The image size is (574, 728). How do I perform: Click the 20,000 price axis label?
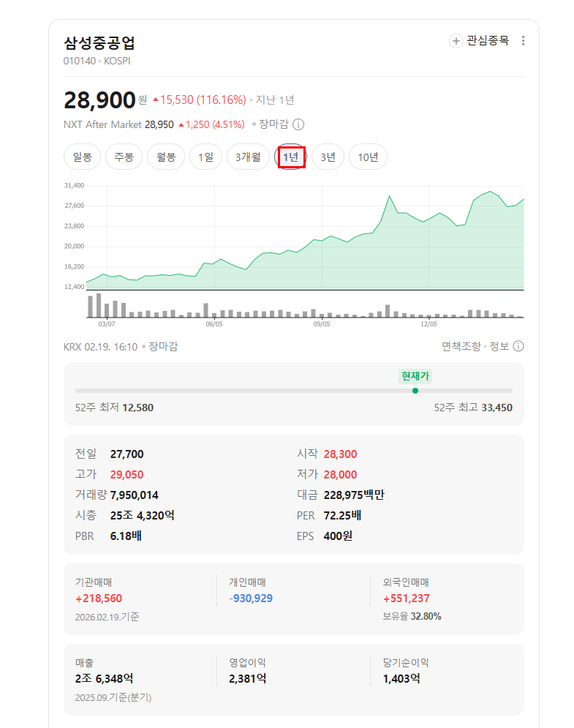click(75, 247)
